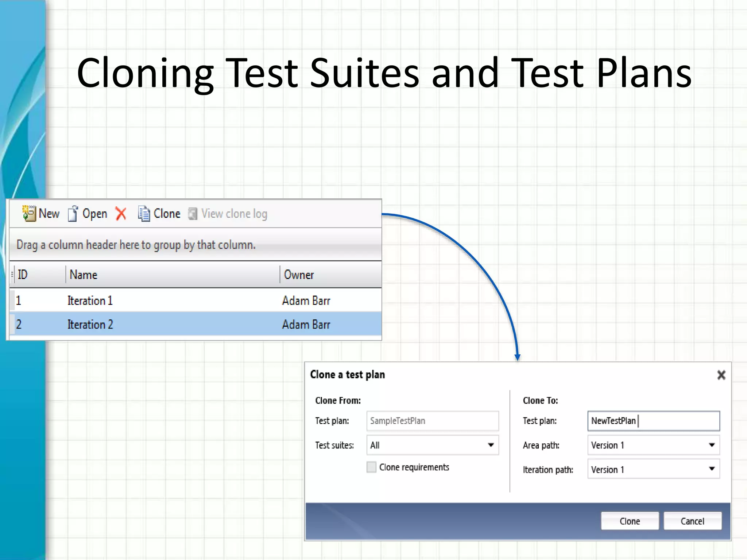
Task: Click the New test plan icon
Action: (29, 213)
